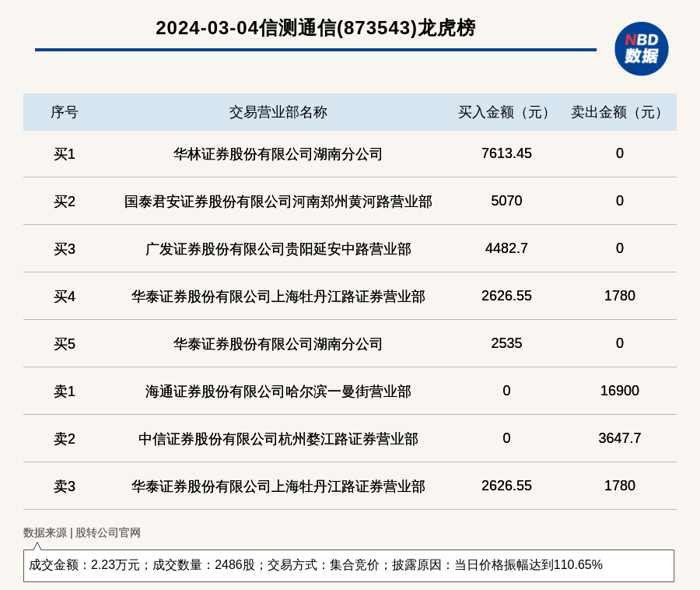Select the buy amount 0 in row 卖2
The width and height of the screenshot is (700, 590).
[x=506, y=438]
